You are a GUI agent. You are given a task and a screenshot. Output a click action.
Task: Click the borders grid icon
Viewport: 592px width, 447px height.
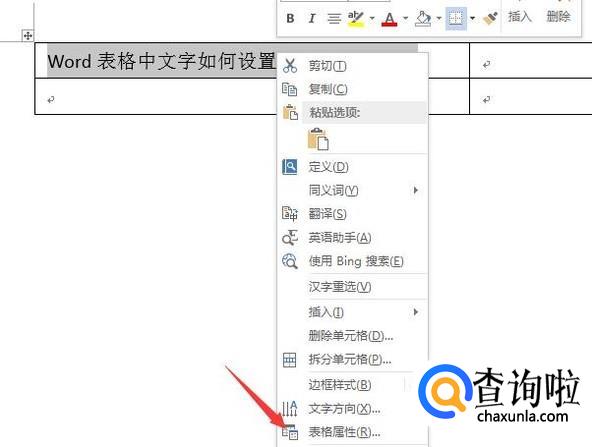point(456,18)
